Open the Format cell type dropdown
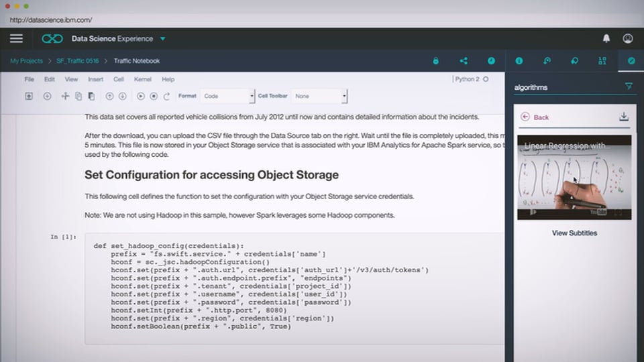Viewport: 644px width, 362px height. click(227, 97)
